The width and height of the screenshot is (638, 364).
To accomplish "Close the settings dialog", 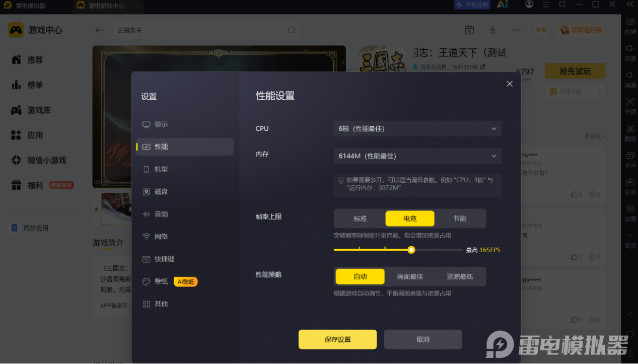I will [x=510, y=84].
